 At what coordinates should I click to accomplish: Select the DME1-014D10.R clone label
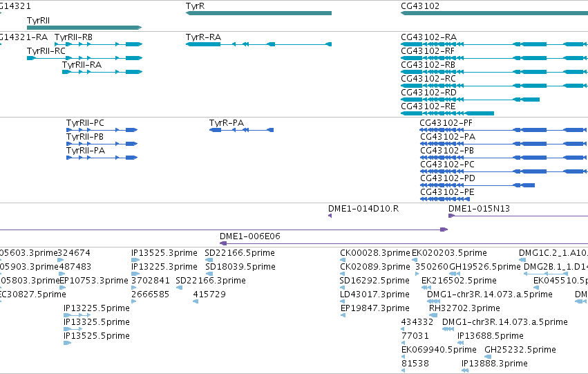pyautogui.click(x=363, y=209)
